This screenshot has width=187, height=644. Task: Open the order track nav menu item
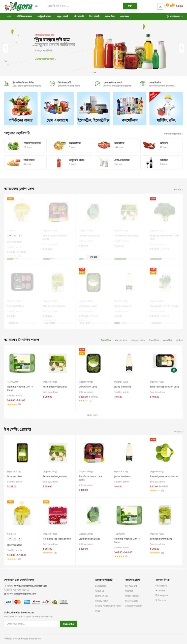tap(110, 16)
